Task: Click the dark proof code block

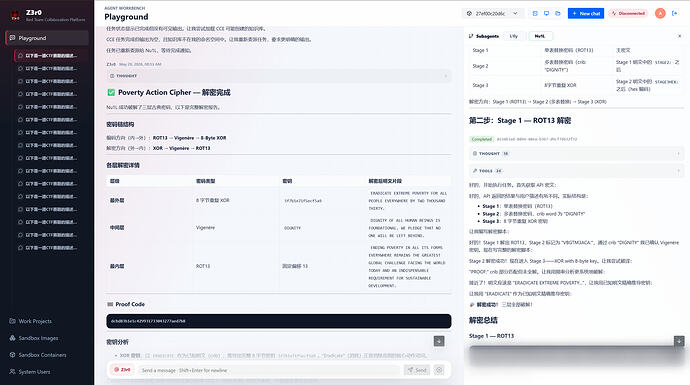Action: click(x=279, y=321)
